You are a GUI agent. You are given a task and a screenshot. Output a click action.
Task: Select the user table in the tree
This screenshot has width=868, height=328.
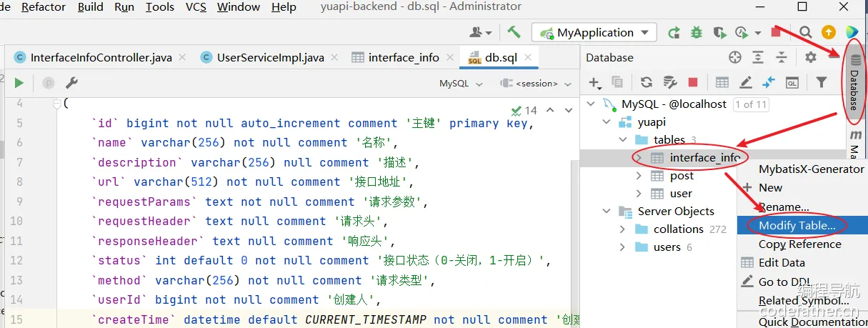[x=680, y=193]
